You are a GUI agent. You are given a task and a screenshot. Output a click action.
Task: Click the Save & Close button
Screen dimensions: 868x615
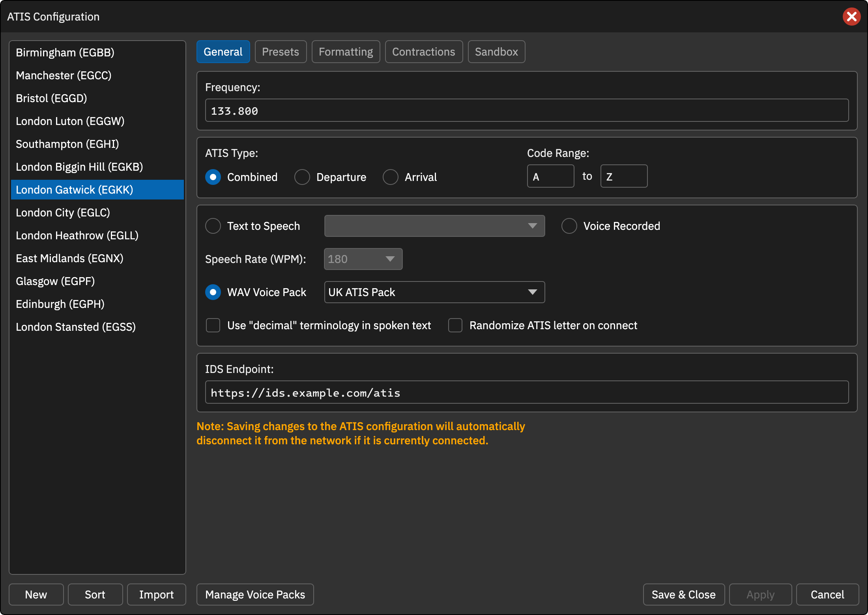tap(684, 594)
